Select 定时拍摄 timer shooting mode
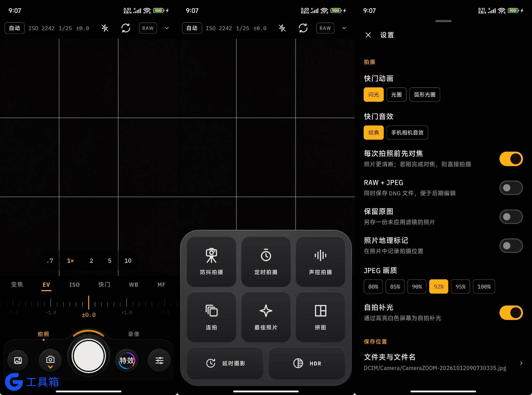Screen dimensions: 532x395 (x=266, y=261)
